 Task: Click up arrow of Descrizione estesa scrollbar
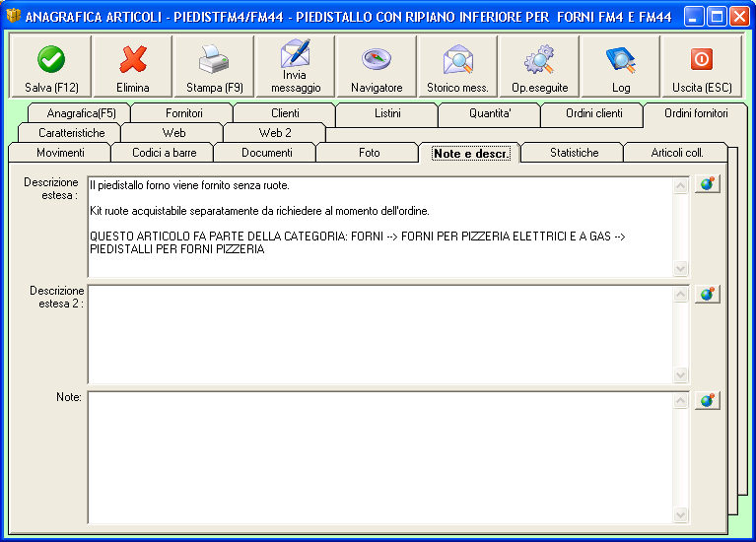(680, 185)
